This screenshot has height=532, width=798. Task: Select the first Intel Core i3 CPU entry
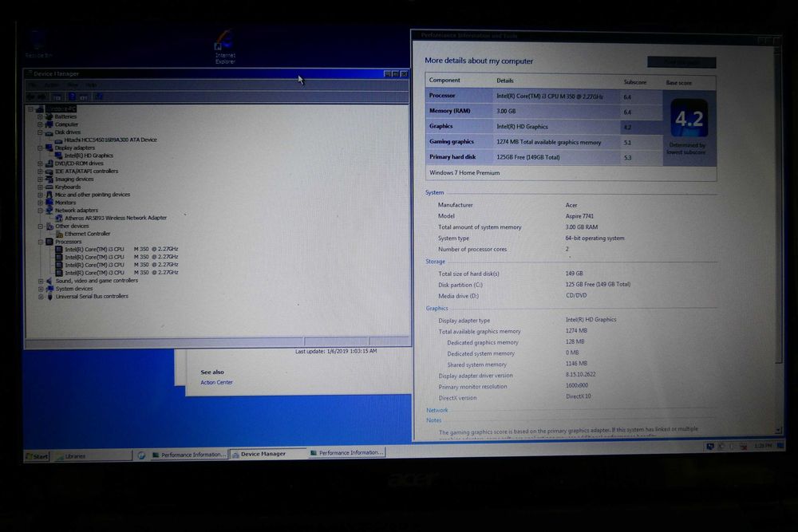(121, 249)
